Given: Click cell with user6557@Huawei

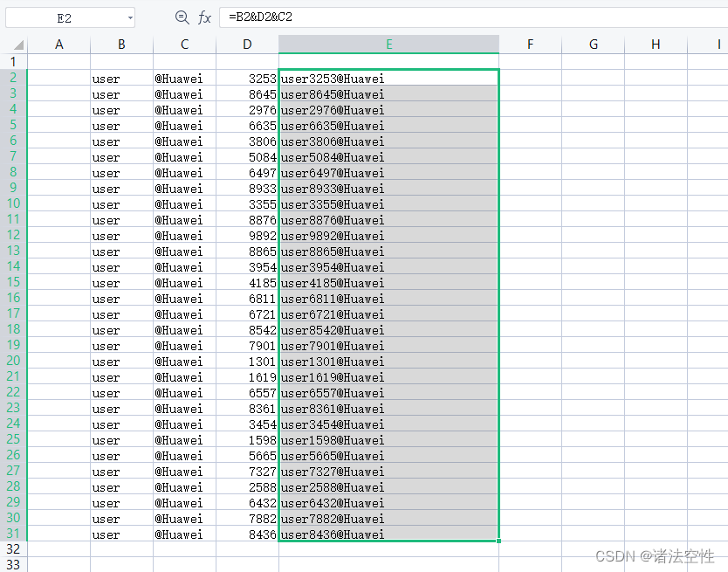Looking at the screenshot, I should point(388,392).
